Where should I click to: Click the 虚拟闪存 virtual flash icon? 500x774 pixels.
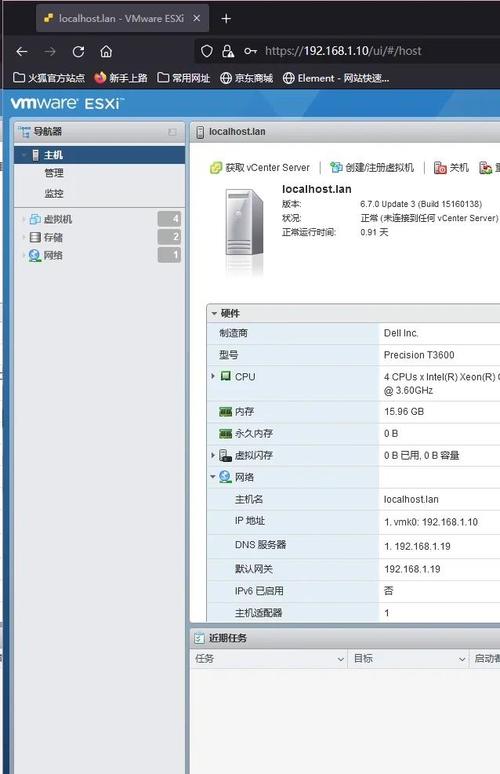tap(226, 455)
